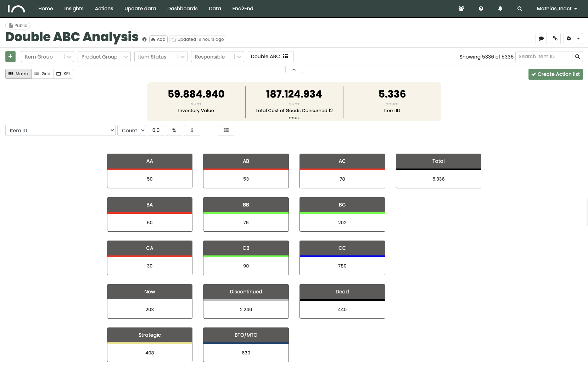This screenshot has width=588, height=386.
Task: Click the notifications bell icon
Action: (500, 9)
